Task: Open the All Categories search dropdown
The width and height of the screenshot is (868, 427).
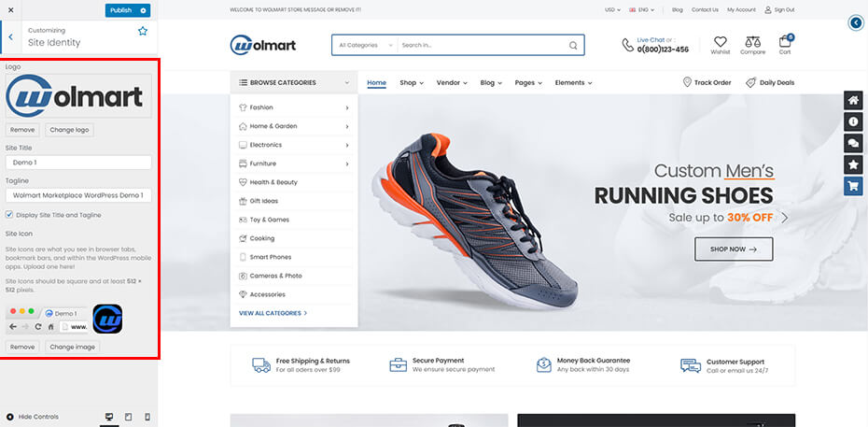Action: [x=362, y=45]
